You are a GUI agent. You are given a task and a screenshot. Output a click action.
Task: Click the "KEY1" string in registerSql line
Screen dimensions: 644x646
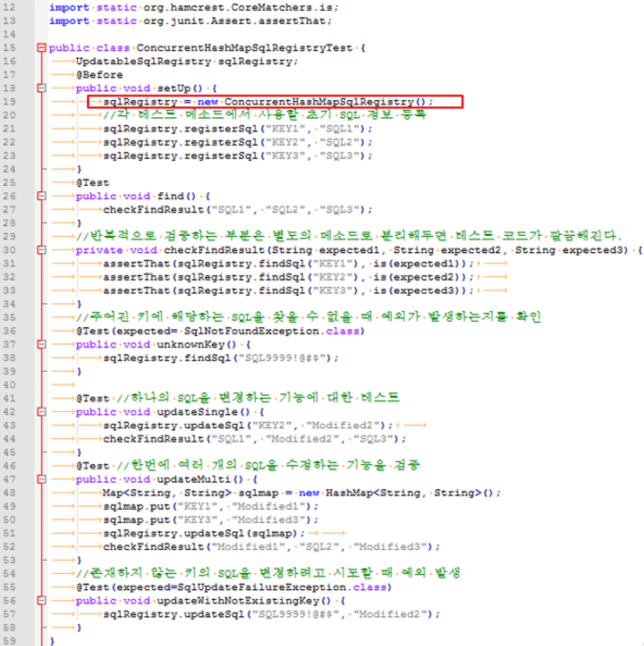(285, 129)
